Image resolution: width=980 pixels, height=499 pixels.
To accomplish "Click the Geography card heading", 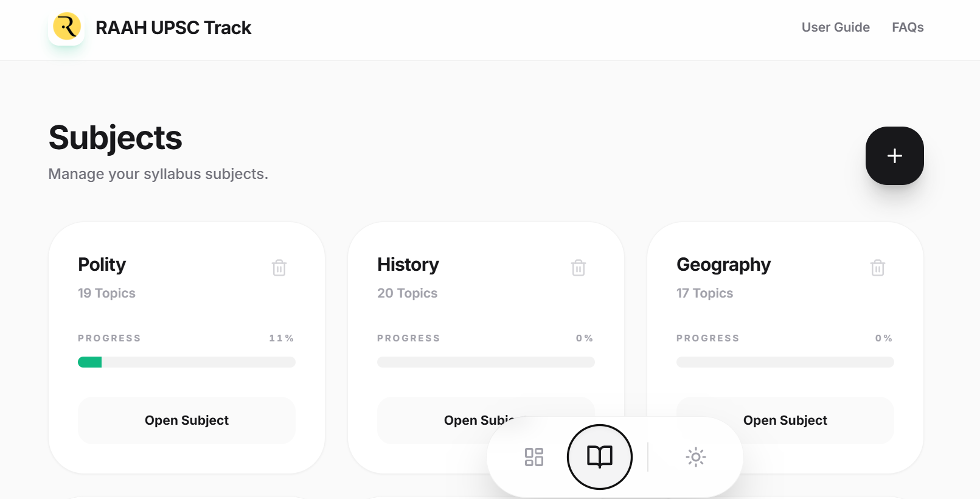I will (x=723, y=265).
